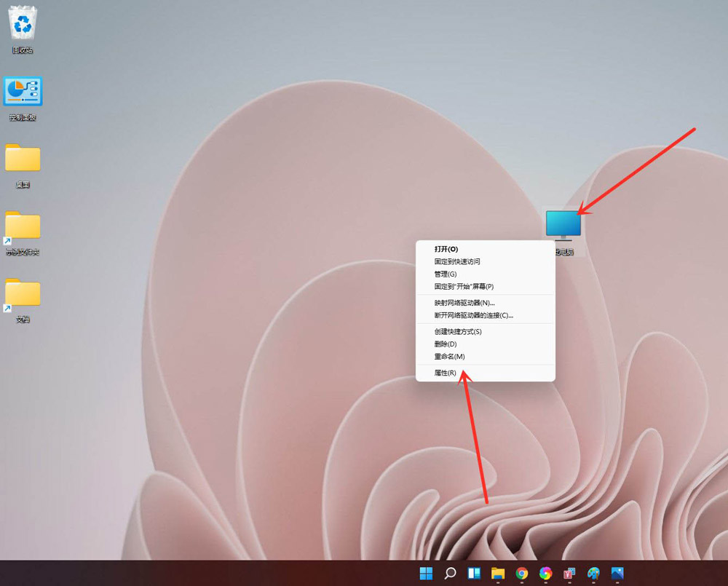728x586 pixels.
Task: Open Google Chrome from the taskbar
Action: 521,574
